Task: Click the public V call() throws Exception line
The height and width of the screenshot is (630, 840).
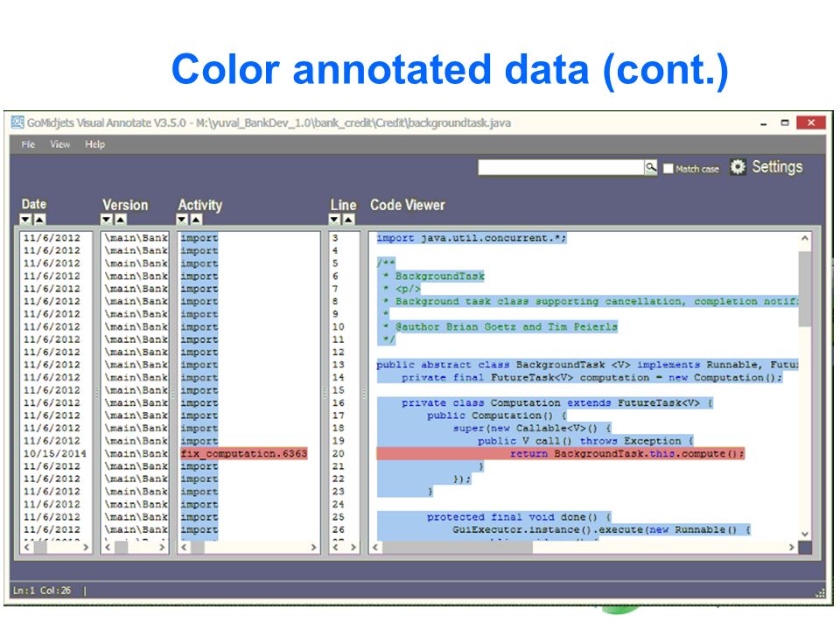Action: 585,441
